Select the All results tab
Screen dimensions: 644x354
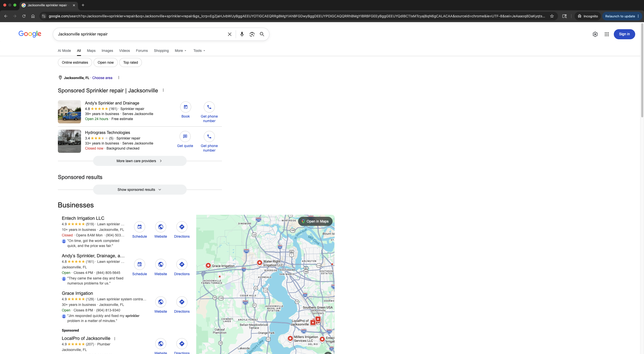coord(79,51)
